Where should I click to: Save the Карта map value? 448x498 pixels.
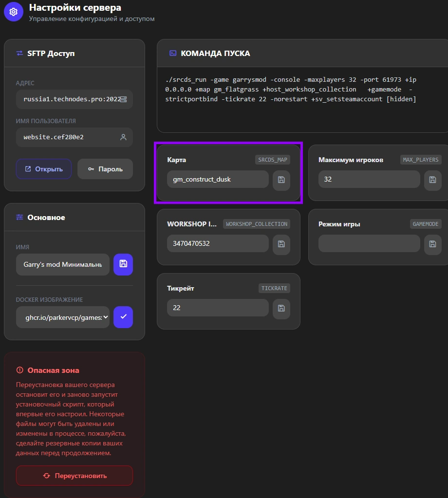coord(281,180)
